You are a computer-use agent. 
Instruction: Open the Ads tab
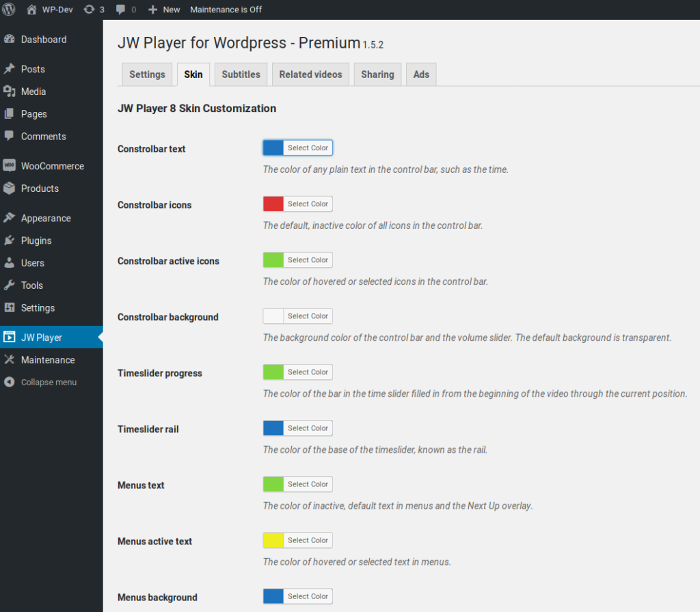coord(421,74)
